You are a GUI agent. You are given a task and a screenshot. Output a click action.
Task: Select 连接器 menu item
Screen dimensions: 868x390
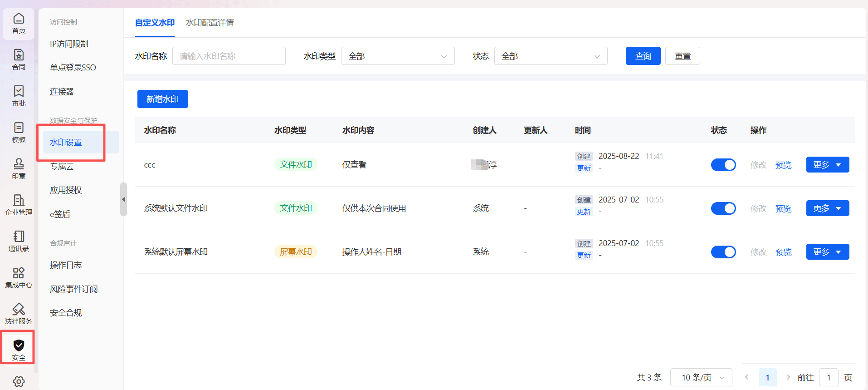pyautogui.click(x=62, y=92)
